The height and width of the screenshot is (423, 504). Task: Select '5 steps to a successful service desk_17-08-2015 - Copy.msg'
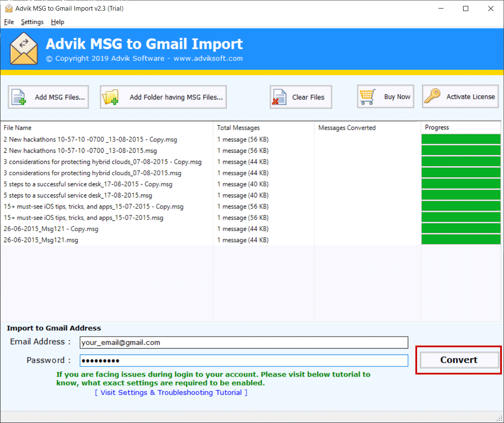(x=88, y=184)
